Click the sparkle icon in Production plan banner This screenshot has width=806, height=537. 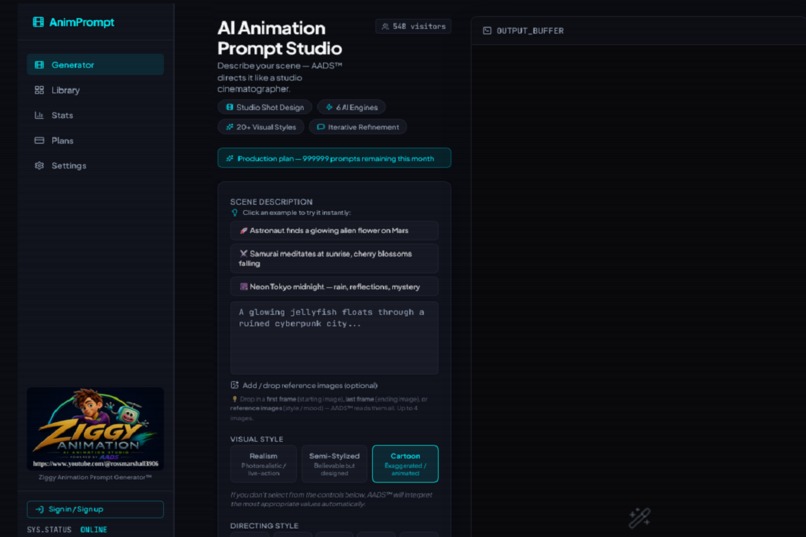point(230,158)
